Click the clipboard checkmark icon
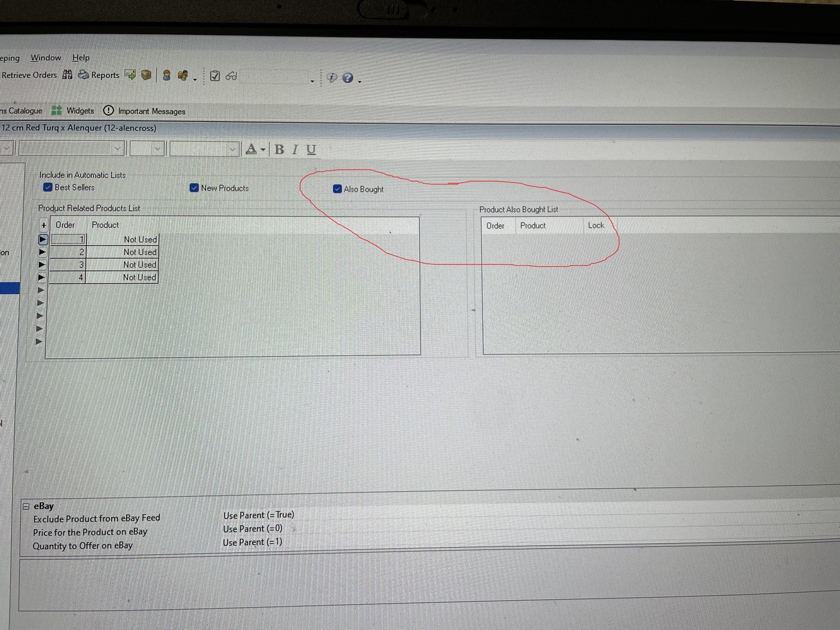The width and height of the screenshot is (840, 630). coord(215,76)
